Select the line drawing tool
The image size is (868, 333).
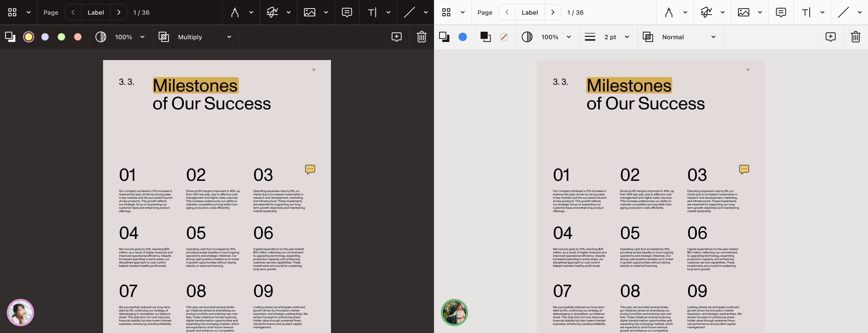[x=408, y=12]
